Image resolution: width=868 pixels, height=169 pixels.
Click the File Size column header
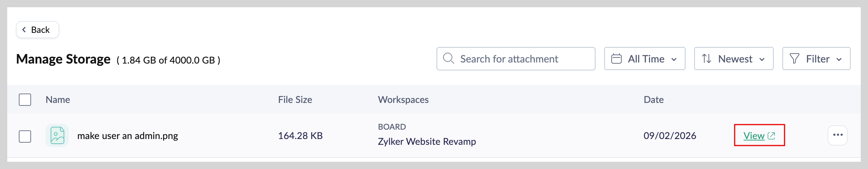pyautogui.click(x=295, y=100)
